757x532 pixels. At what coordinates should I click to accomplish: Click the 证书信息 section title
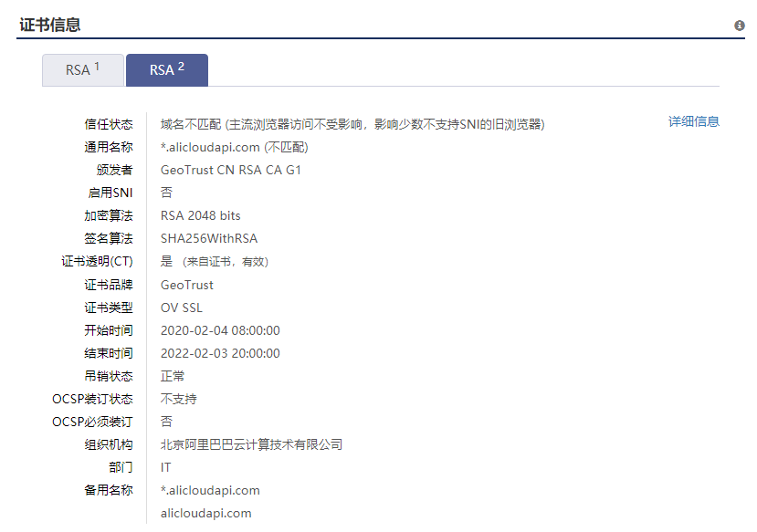coord(49,25)
